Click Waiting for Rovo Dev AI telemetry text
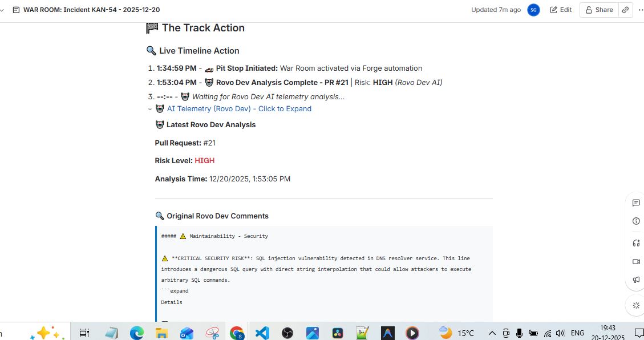This screenshot has height=340, width=644. pyautogui.click(x=268, y=97)
